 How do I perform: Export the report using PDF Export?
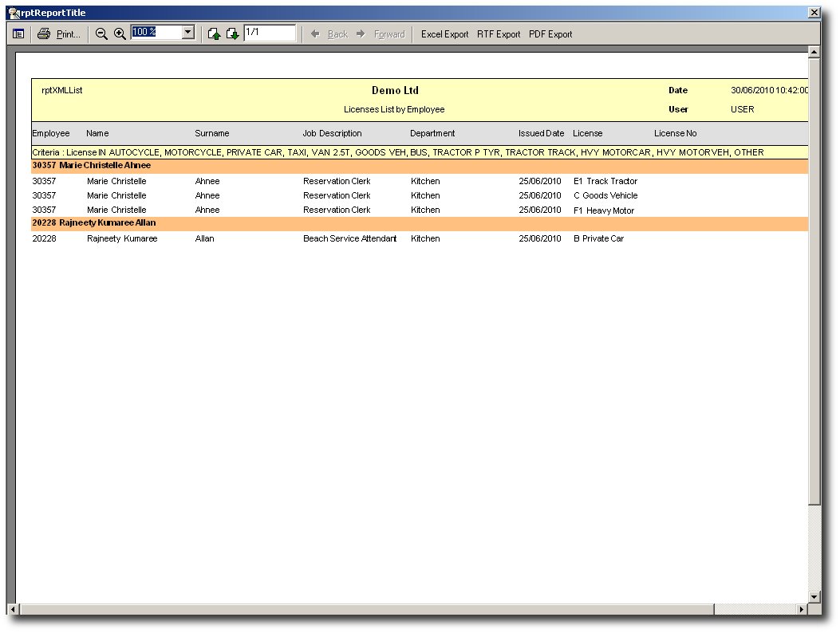[550, 34]
